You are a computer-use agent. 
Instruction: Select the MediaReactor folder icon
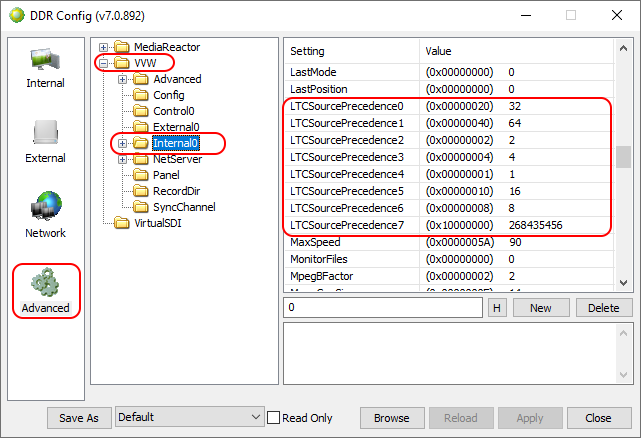[121, 47]
